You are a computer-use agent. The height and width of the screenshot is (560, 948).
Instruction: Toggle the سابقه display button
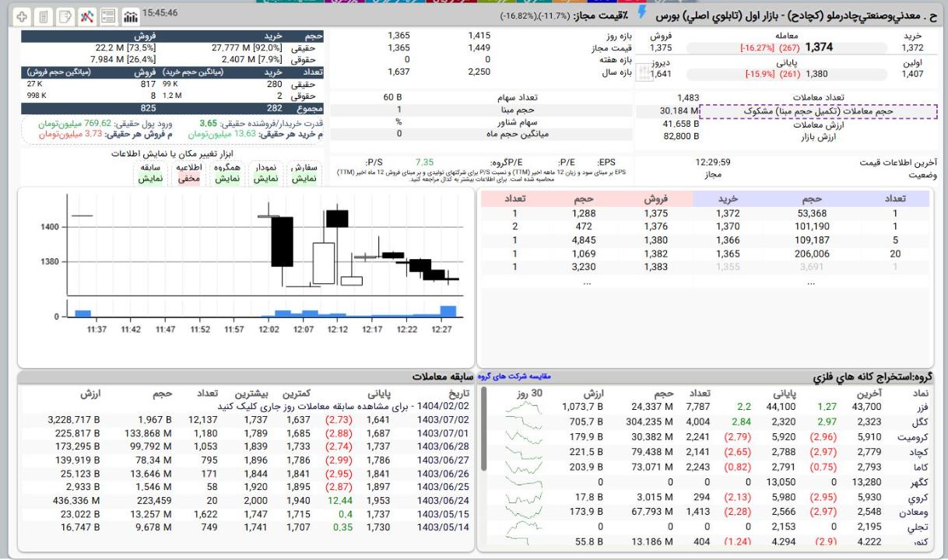(x=150, y=173)
